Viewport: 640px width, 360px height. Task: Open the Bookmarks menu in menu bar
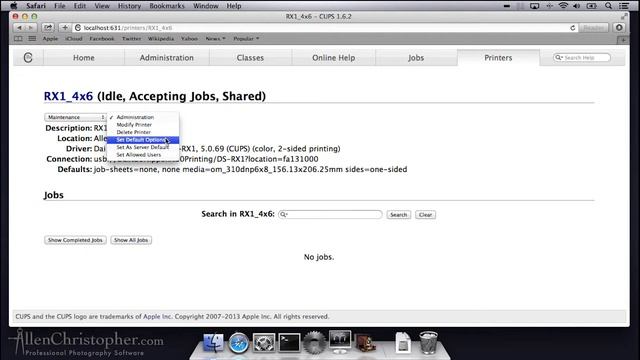coord(167,6)
